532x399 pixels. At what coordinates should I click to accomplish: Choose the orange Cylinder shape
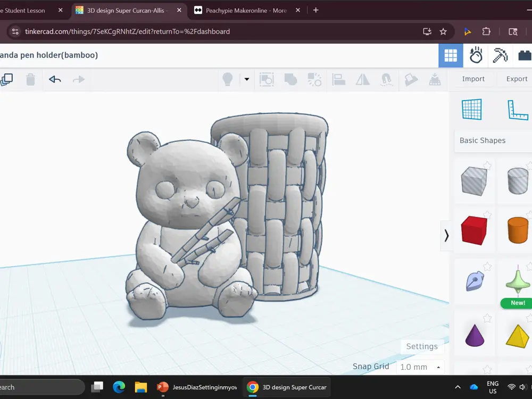point(518,231)
